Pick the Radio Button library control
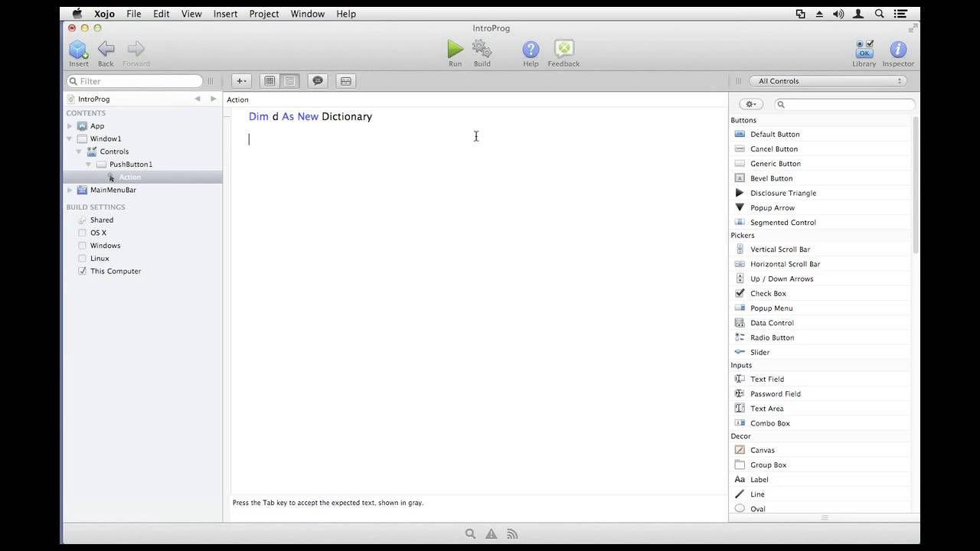Viewport: 980px width, 551px height. tap(772, 337)
